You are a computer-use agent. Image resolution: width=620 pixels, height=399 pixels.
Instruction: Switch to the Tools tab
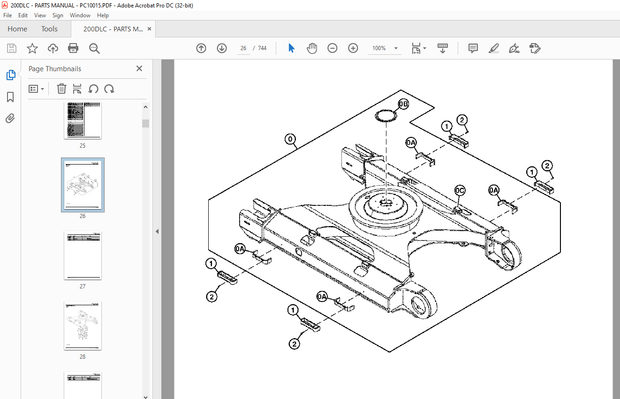(x=49, y=29)
